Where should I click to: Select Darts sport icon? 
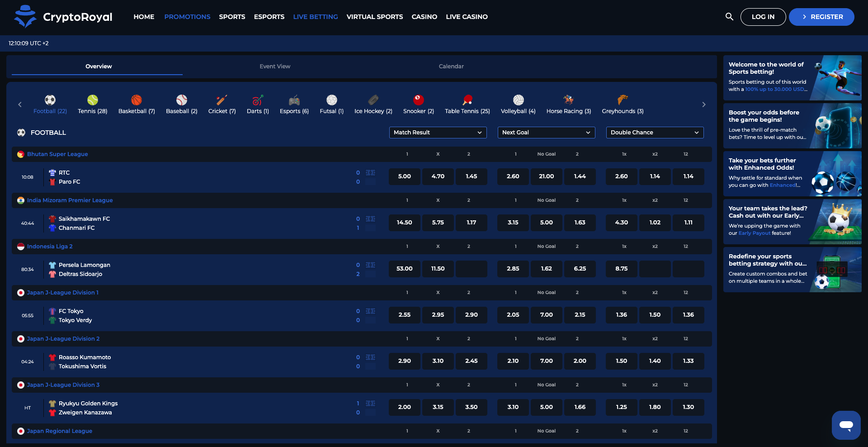tap(258, 100)
